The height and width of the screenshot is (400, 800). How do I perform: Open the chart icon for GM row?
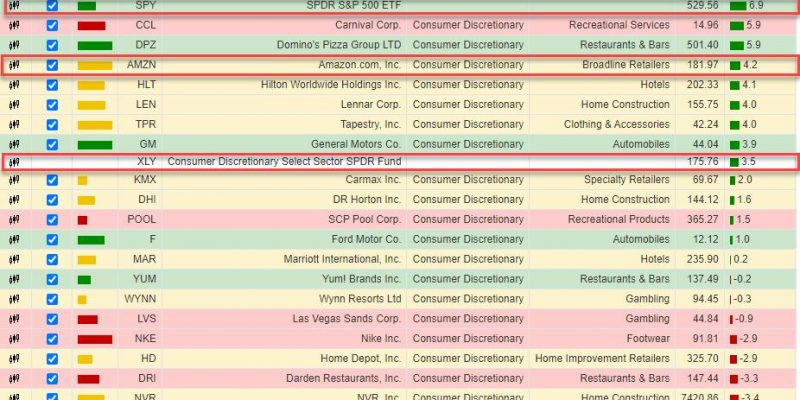pos(14,145)
